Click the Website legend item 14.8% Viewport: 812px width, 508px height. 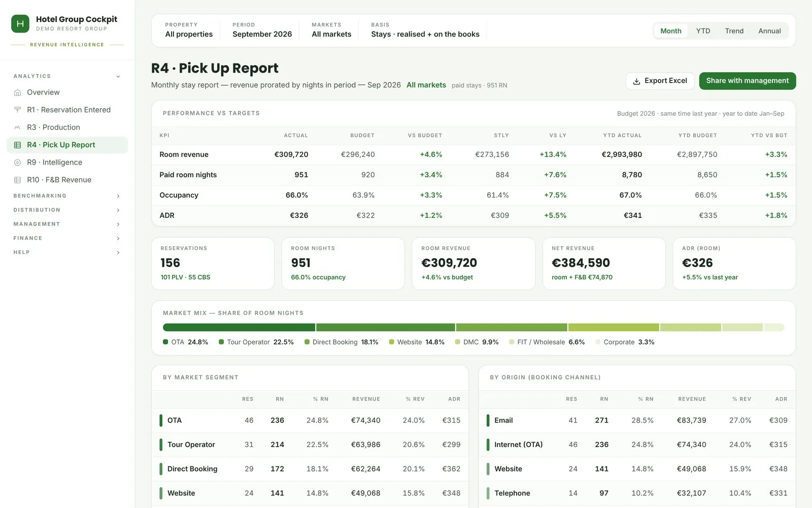(x=417, y=342)
